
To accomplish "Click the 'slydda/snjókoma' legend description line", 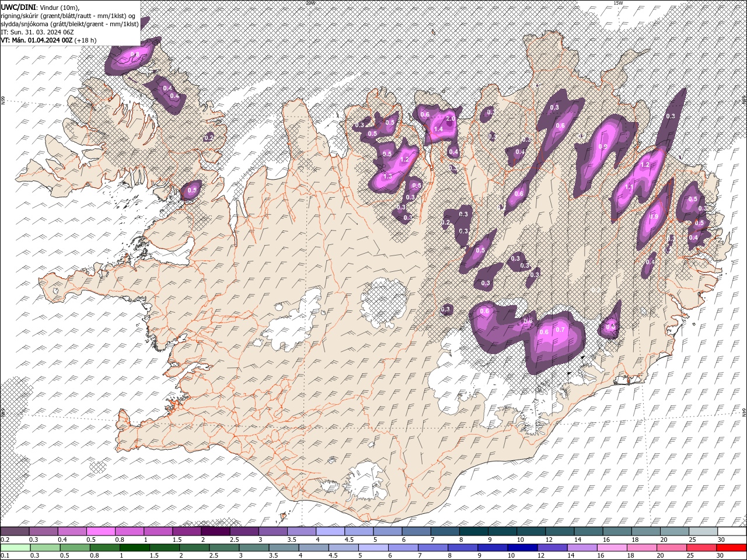I will pos(70,24).
